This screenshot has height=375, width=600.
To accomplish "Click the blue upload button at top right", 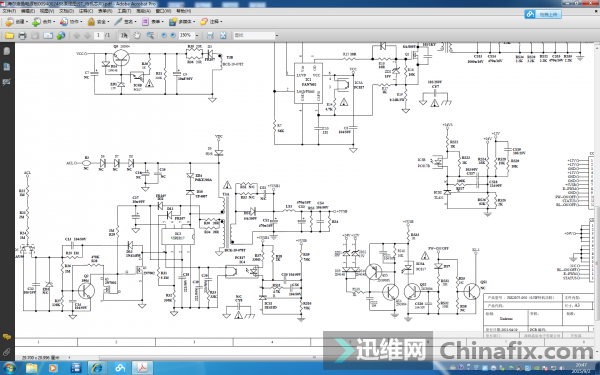I will point(543,14).
